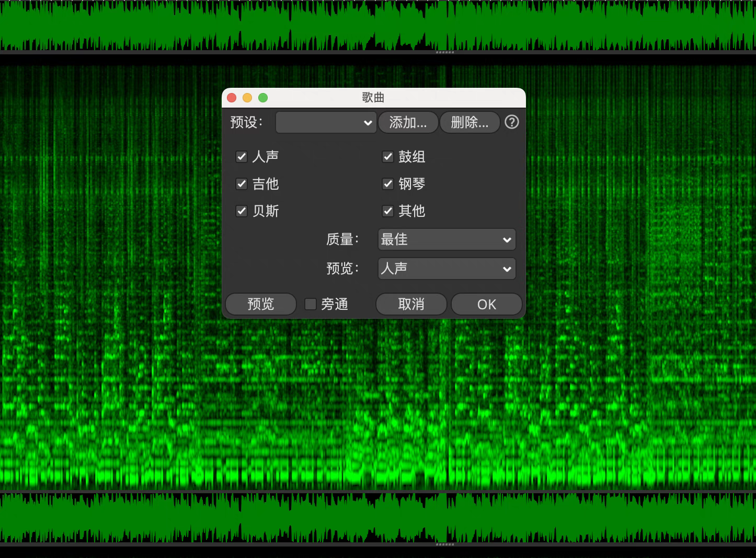Click the top waveform splitter handle
756x558 pixels.
pos(445,52)
